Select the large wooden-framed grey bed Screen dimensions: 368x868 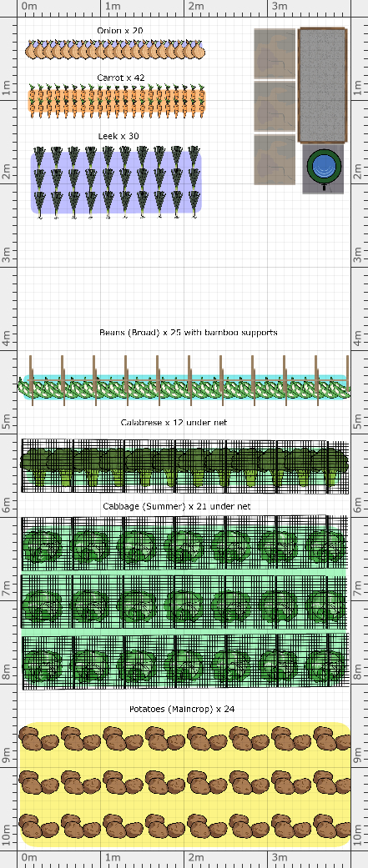click(x=323, y=85)
